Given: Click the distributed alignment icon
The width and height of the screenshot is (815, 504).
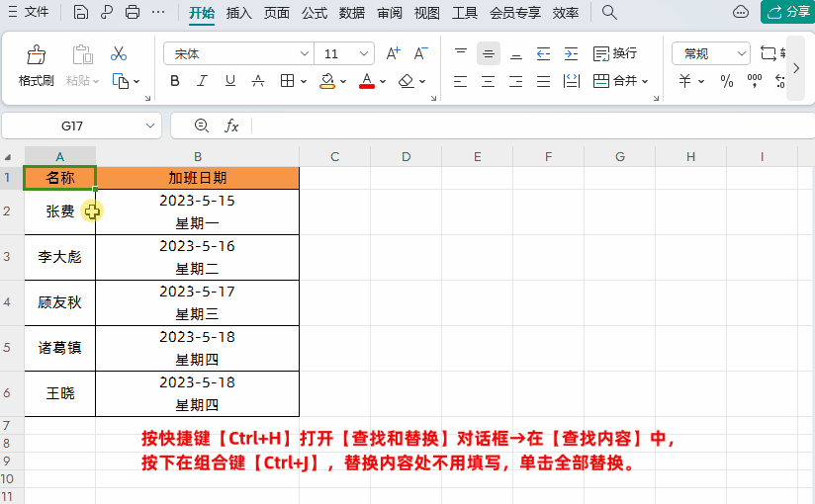Looking at the screenshot, I should [572, 81].
